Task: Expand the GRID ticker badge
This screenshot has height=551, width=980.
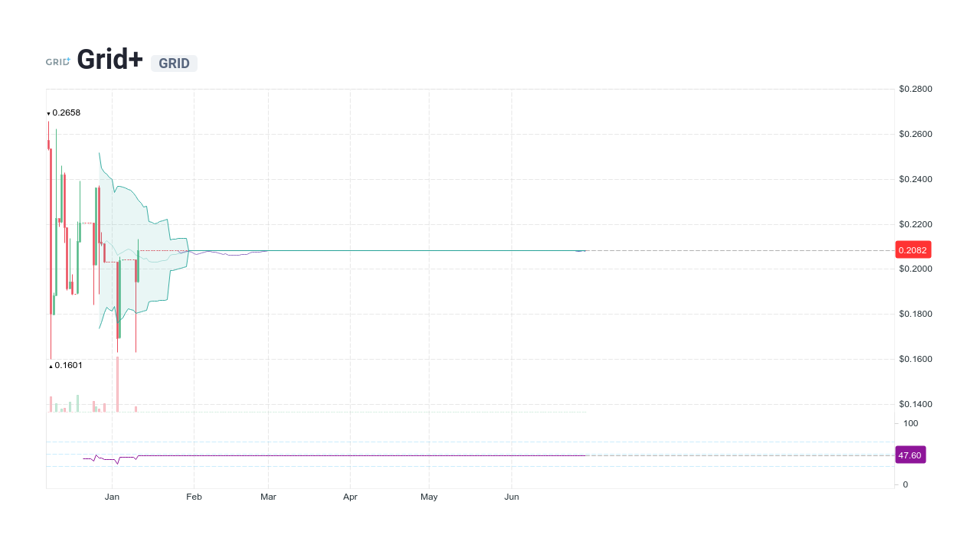Action: tap(174, 63)
